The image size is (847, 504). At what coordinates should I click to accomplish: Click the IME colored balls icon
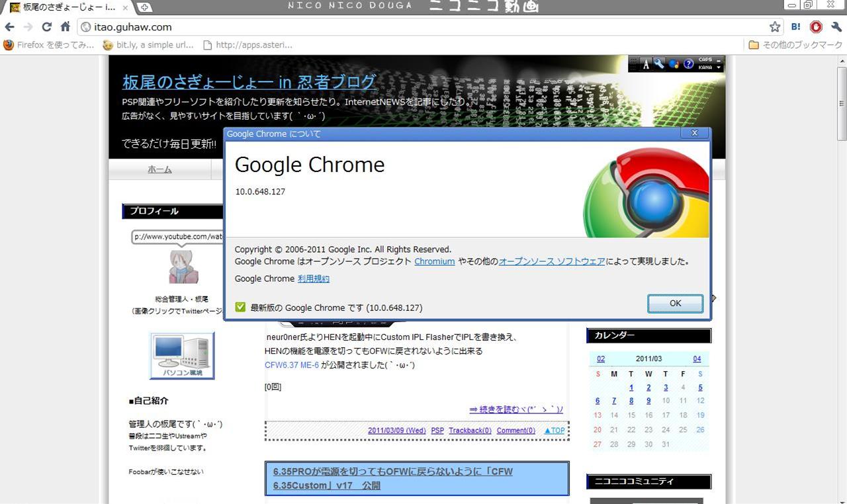(674, 64)
